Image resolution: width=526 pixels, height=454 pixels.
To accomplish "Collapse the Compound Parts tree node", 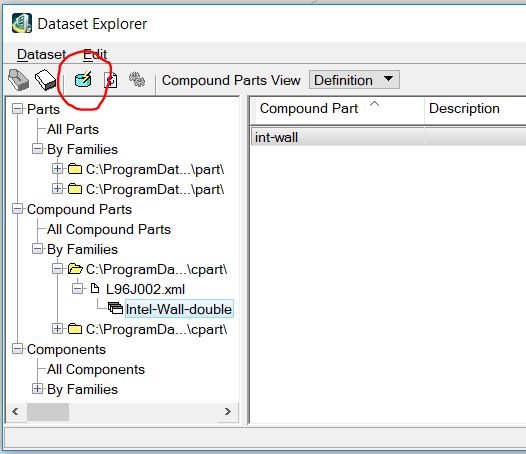I will 17,209.
